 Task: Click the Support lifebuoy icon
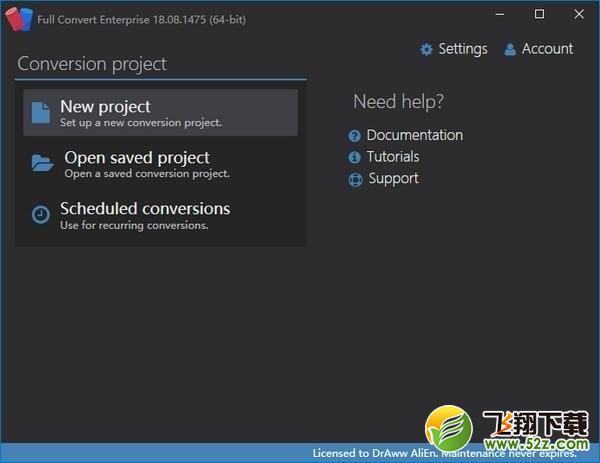[355, 179]
